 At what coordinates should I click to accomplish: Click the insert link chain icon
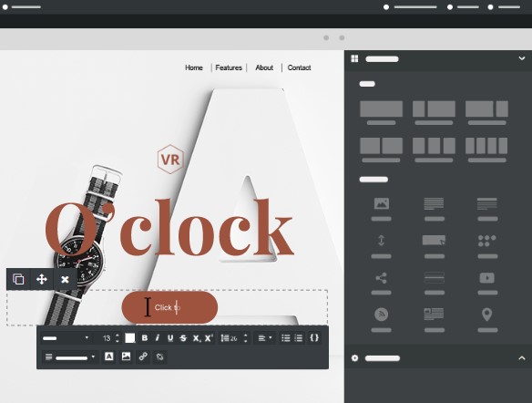(x=143, y=356)
